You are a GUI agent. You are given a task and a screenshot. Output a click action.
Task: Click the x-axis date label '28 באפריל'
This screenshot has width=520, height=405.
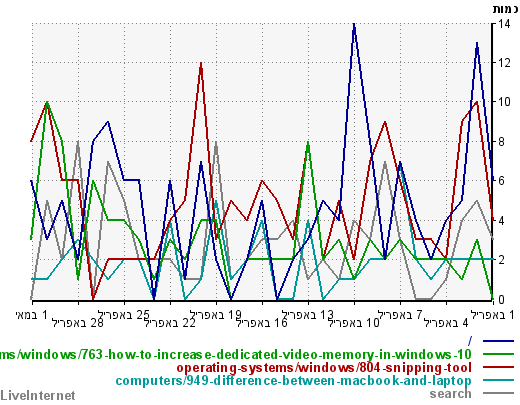tap(78, 323)
